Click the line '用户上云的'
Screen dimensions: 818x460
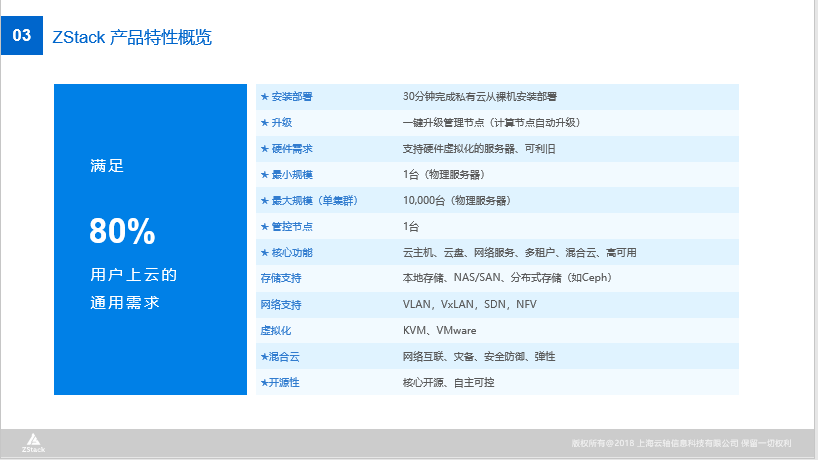click(x=134, y=274)
